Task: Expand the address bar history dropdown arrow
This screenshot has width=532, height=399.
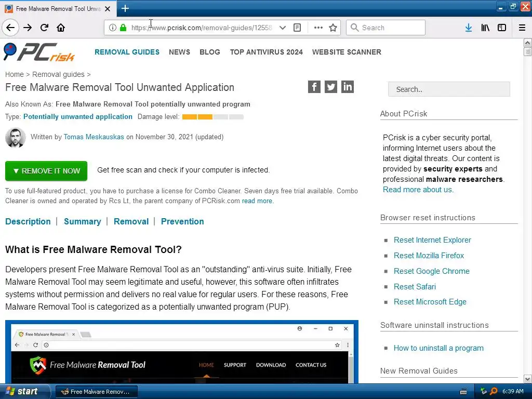Action: (283, 28)
